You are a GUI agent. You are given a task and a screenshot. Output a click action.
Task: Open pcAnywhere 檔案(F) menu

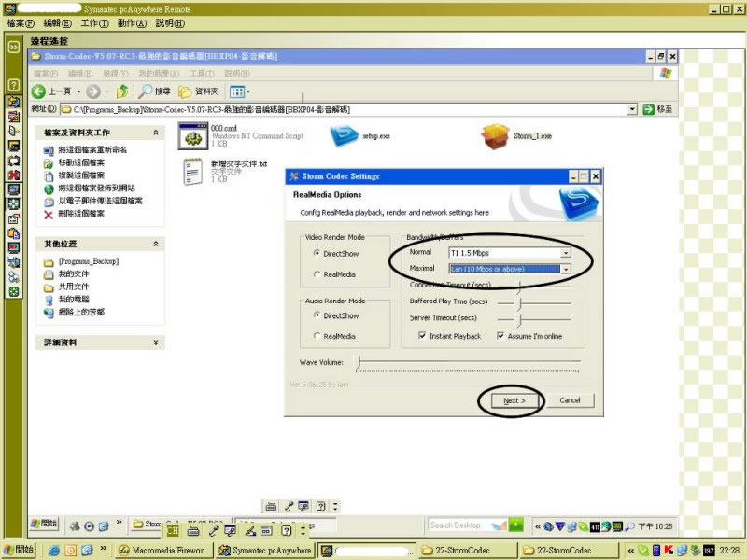(21, 23)
